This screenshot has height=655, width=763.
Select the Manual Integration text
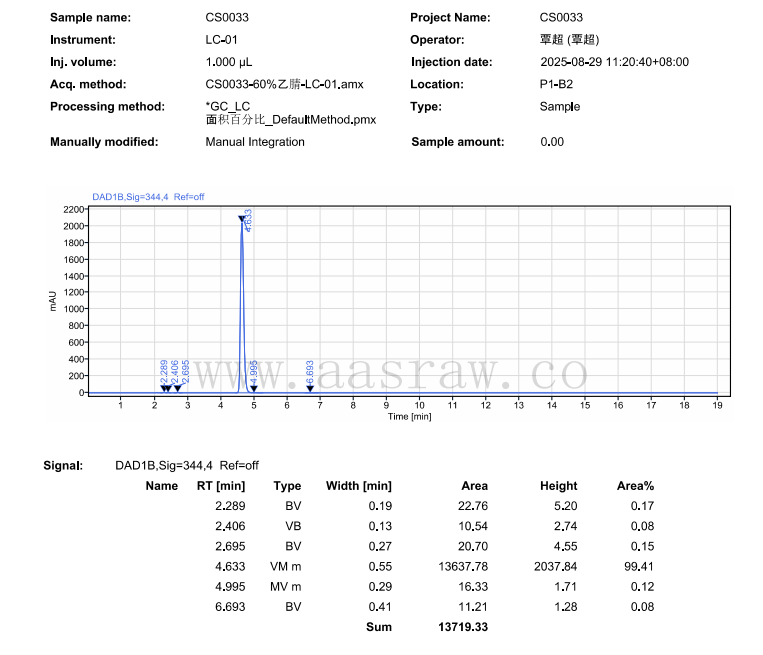(x=255, y=142)
